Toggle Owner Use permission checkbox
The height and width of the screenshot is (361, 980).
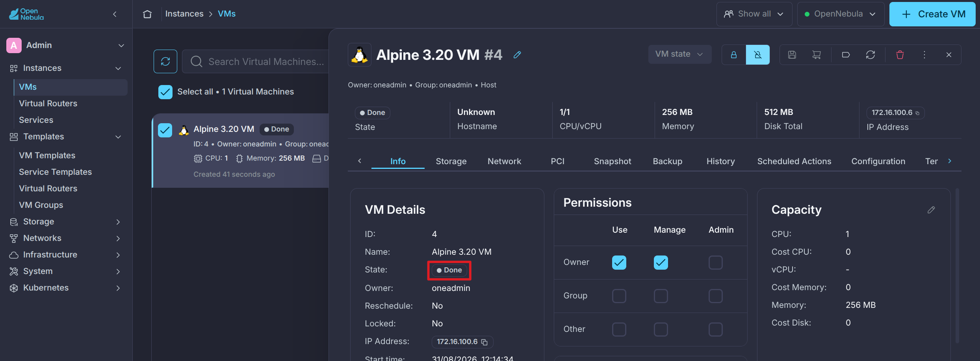click(619, 263)
